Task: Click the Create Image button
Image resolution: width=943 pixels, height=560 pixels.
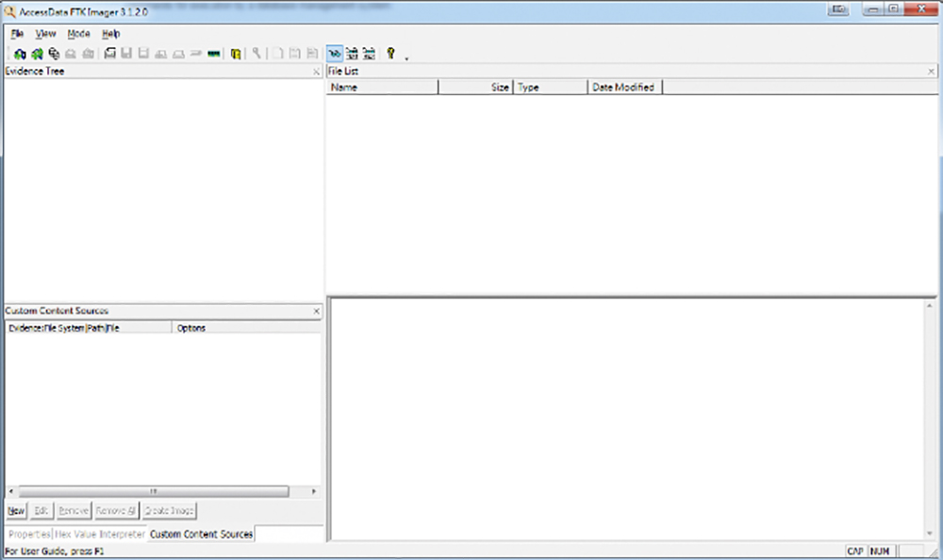Action: pos(170,511)
